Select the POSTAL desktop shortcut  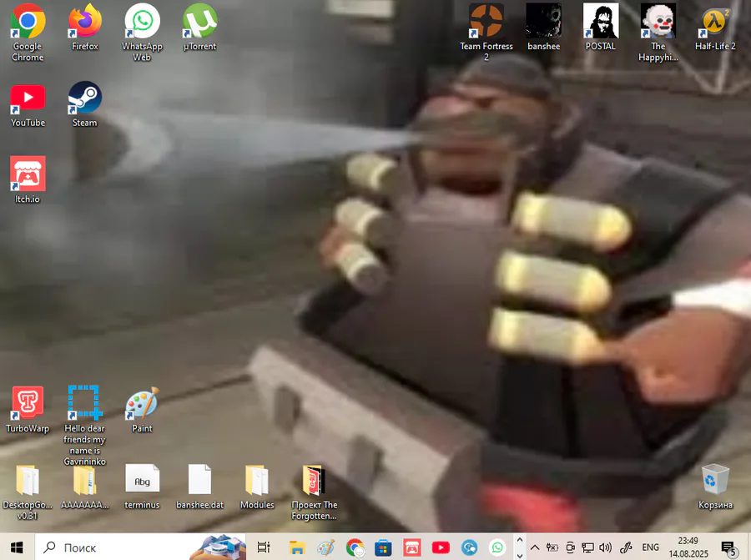tap(601, 28)
